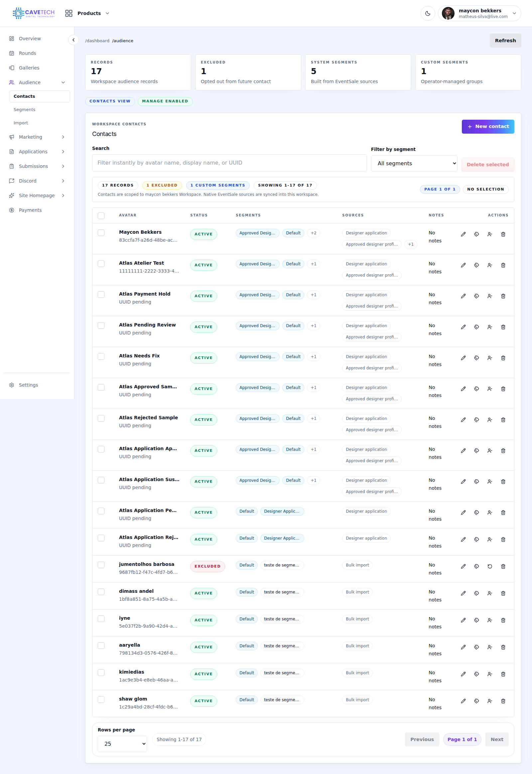Open the segment tag icon for Maycon Bekkers
This screenshot has width=532, height=774.
[477, 234]
